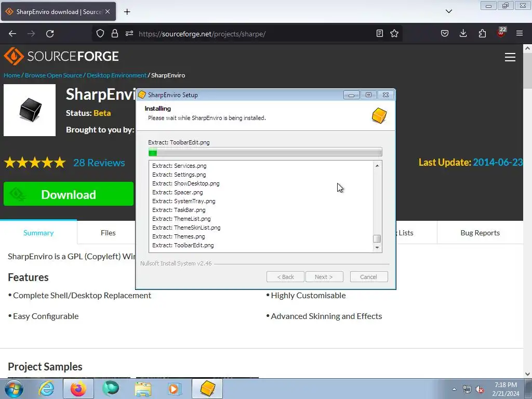Open Firefox downloads panel

point(463,33)
